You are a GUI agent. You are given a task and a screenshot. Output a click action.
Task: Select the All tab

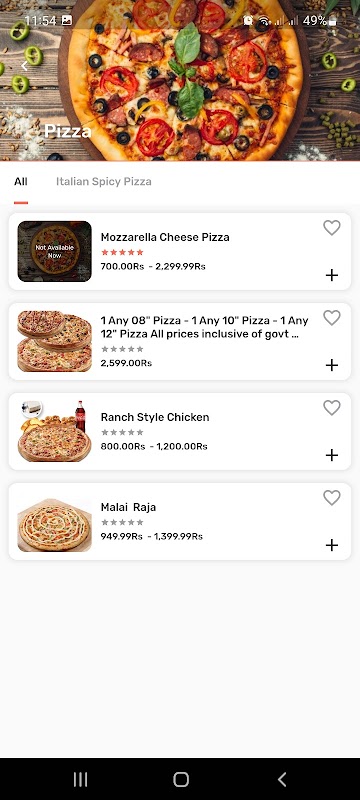21,182
